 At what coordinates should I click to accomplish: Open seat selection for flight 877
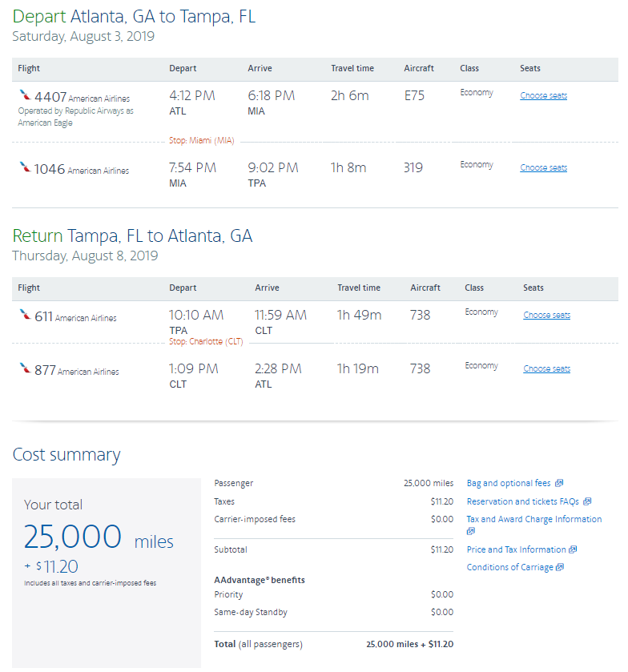[546, 369]
